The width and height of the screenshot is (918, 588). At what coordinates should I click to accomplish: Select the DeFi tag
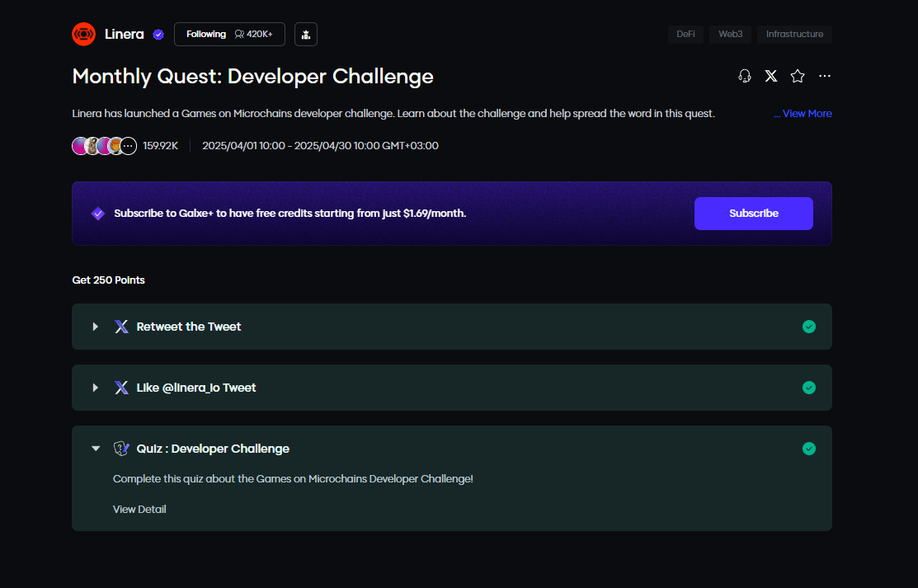[685, 34]
